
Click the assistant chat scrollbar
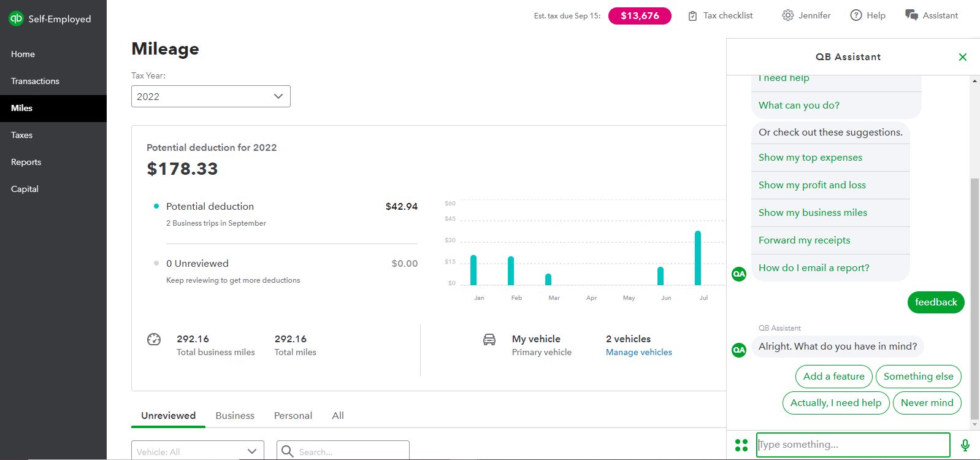pyautogui.click(x=975, y=299)
